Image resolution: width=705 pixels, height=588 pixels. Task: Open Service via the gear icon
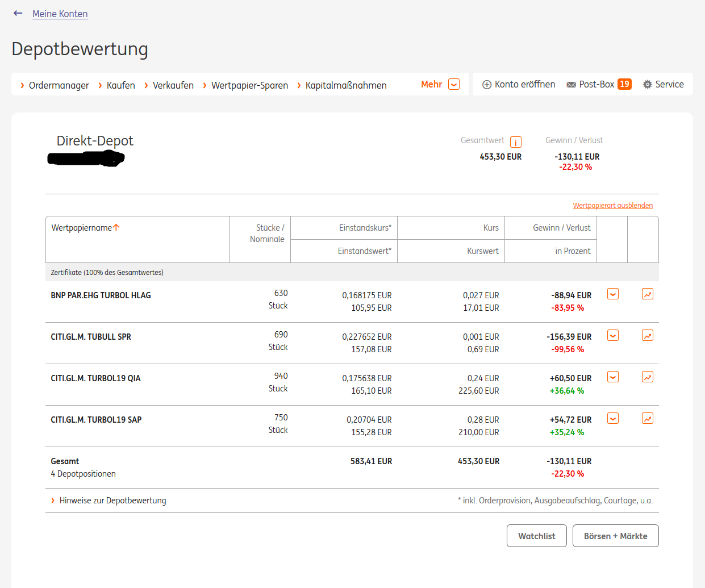[x=663, y=85]
